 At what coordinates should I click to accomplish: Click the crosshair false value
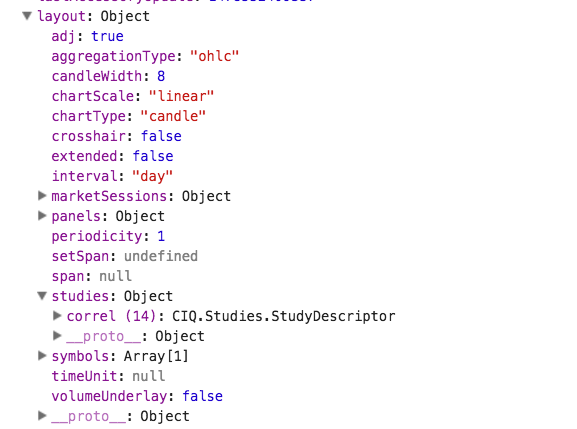(x=161, y=136)
